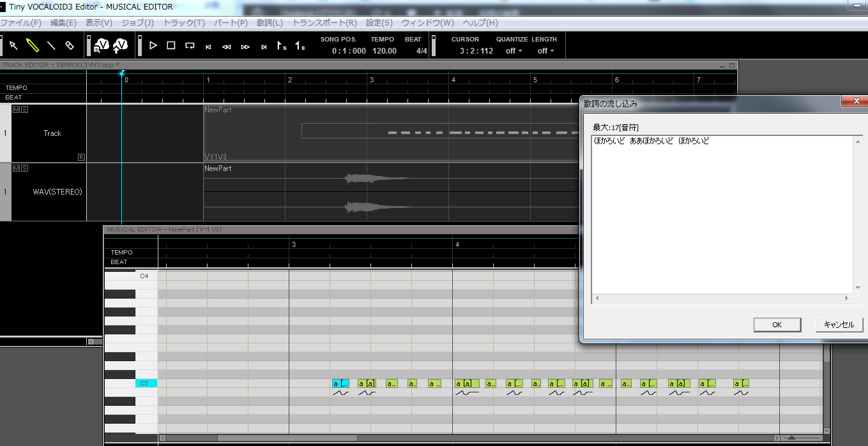Click the BEAT value 4/4

[422, 51]
